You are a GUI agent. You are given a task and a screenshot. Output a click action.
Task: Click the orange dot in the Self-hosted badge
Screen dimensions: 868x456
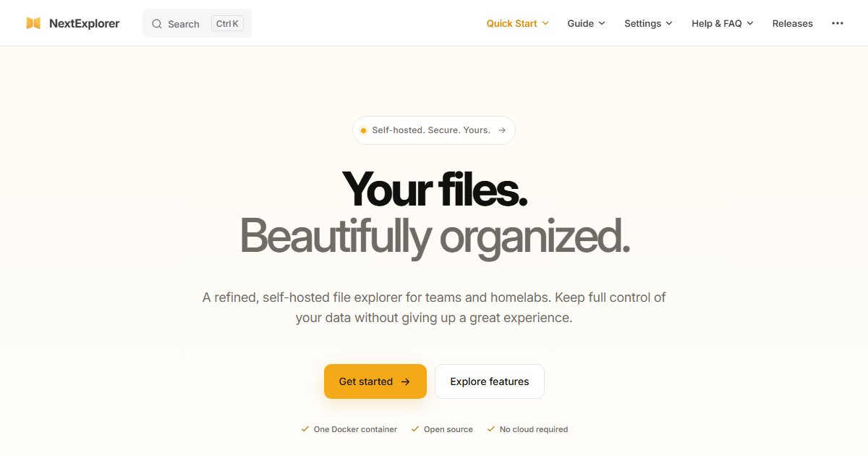tap(363, 130)
